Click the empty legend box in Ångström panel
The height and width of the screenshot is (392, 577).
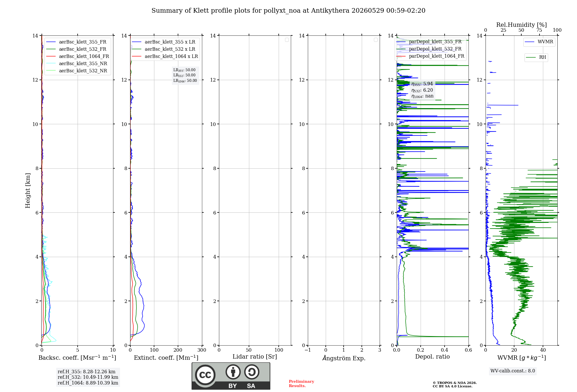[376, 40]
